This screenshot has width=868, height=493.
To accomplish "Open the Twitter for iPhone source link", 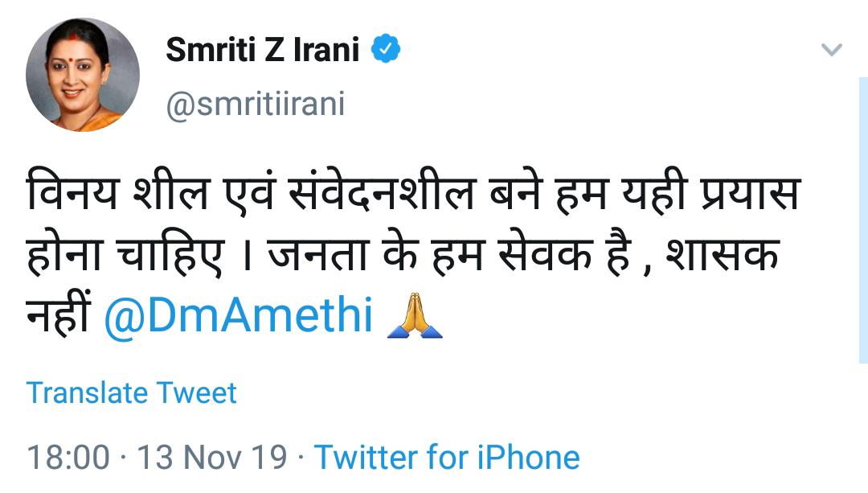I will tap(446, 458).
